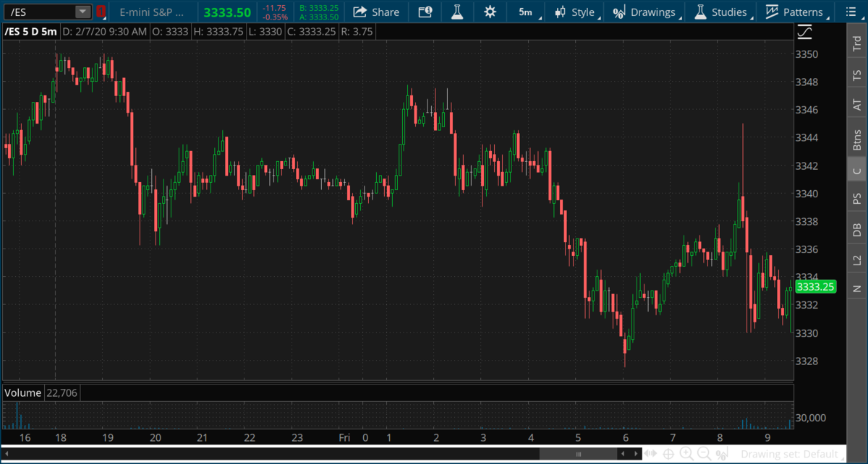Open the DB sidebar tab
The width and height of the screenshot is (868, 464).
857,229
